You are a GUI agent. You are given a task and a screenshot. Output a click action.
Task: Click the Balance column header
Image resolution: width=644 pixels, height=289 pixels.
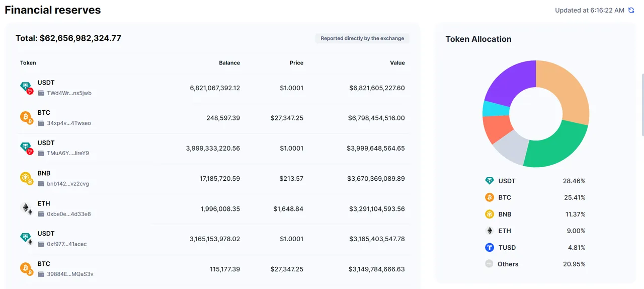click(x=229, y=63)
